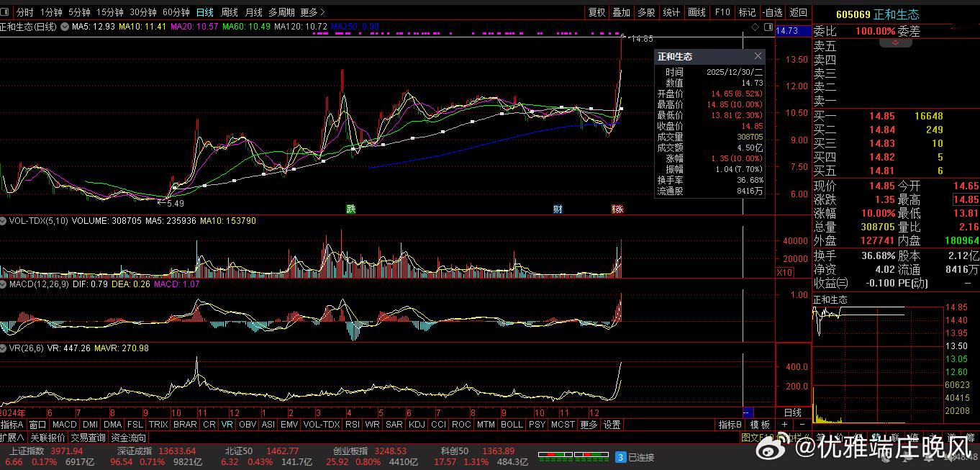The image size is (980, 470).
Task: Click the diamond icon above the chart
Action: tap(755, 27)
